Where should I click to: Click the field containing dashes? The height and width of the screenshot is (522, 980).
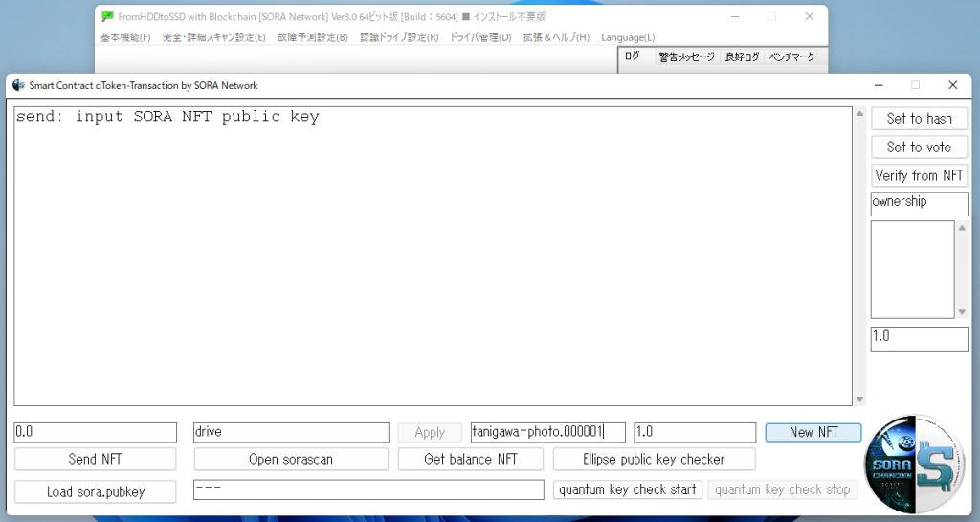(368, 489)
